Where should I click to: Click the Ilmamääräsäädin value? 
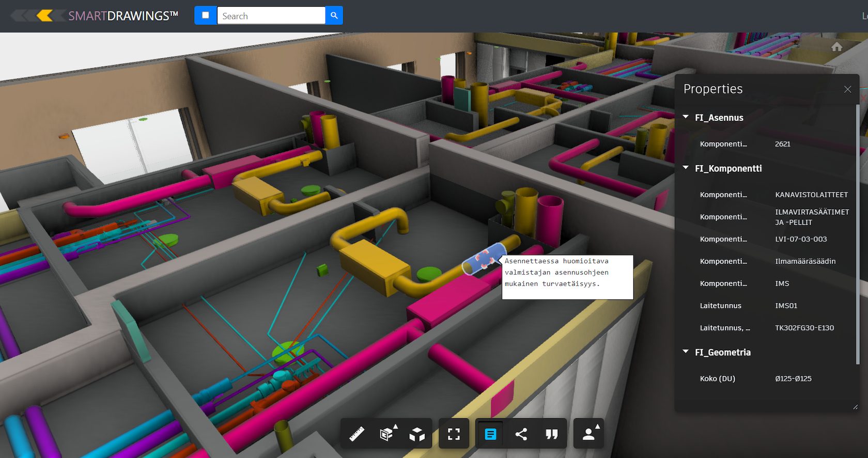tap(805, 261)
